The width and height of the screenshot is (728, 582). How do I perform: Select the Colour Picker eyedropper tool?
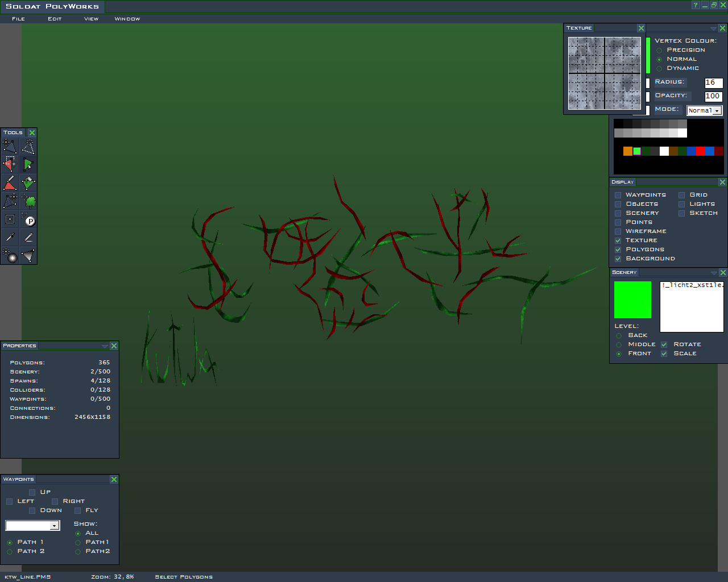(x=10, y=238)
